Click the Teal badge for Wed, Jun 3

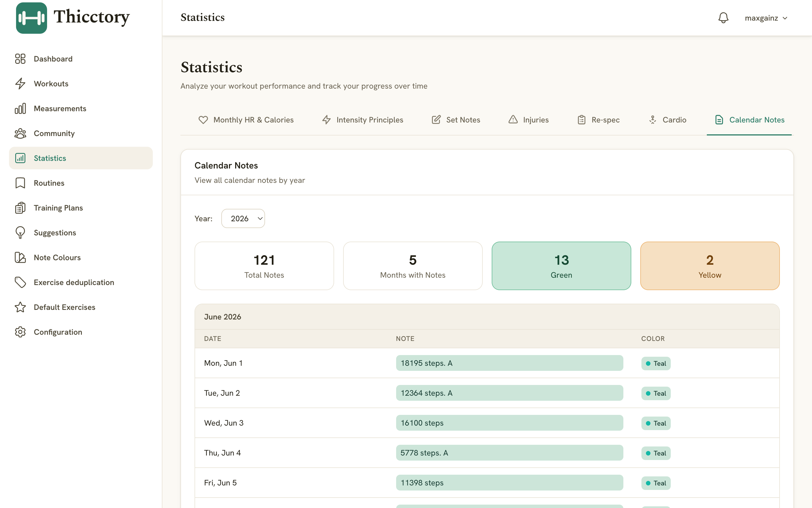coord(656,423)
